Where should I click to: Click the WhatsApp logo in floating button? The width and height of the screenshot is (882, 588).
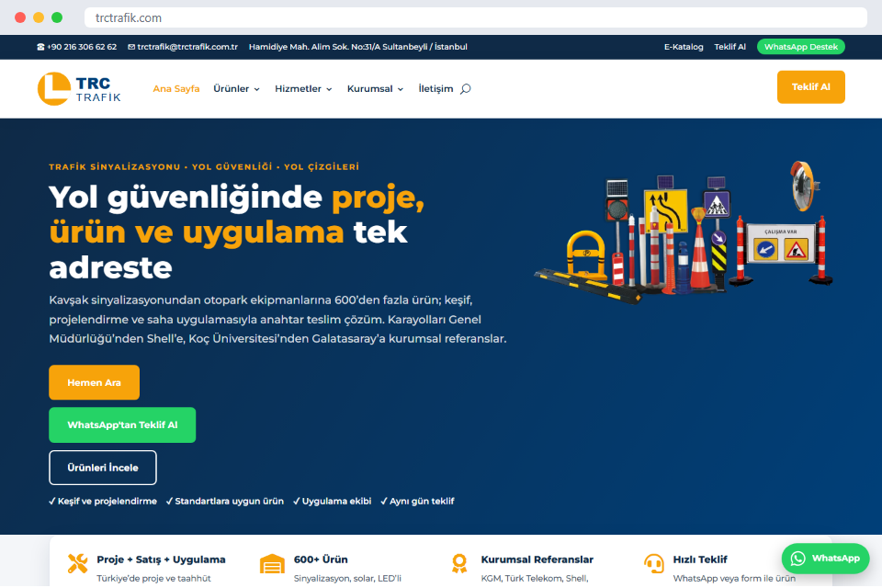pos(797,559)
